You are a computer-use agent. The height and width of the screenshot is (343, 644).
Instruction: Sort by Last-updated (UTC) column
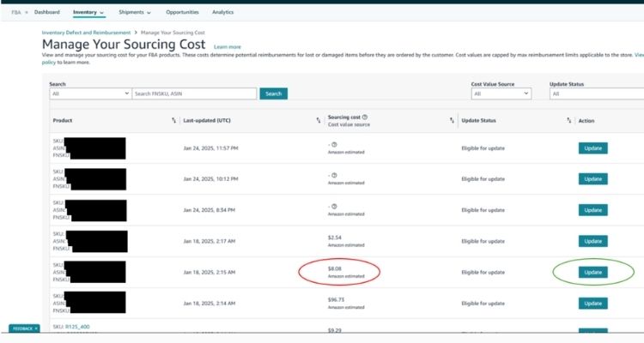click(x=319, y=121)
